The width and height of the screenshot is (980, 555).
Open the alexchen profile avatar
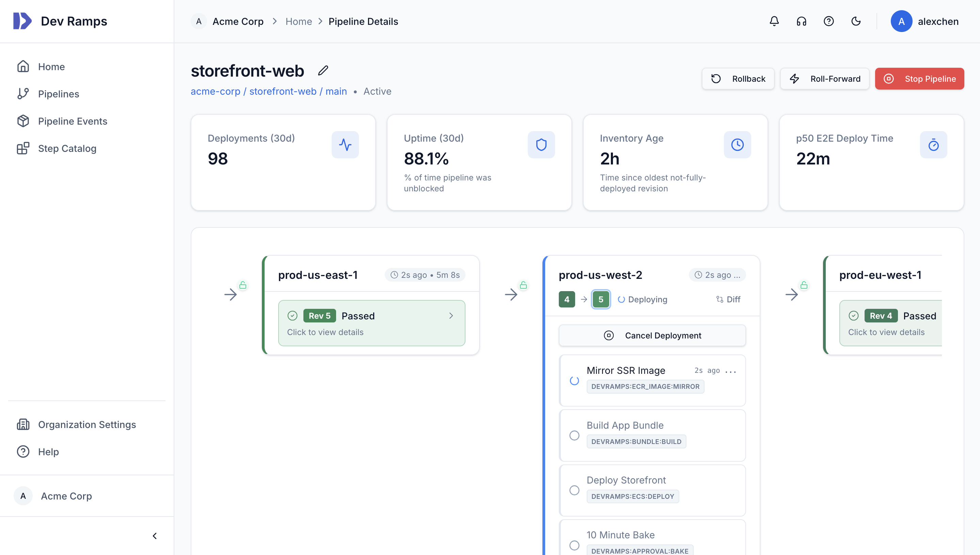pyautogui.click(x=901, y=21)
